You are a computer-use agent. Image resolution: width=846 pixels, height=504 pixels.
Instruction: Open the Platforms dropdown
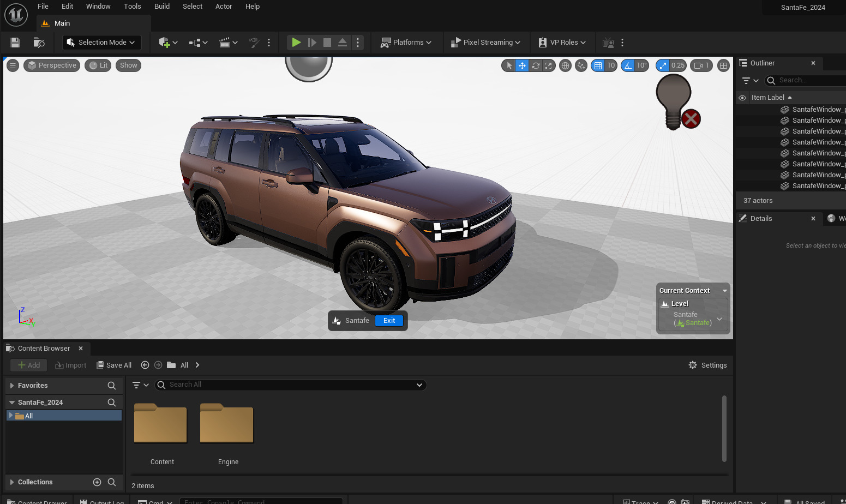click(x=406, y=43)
